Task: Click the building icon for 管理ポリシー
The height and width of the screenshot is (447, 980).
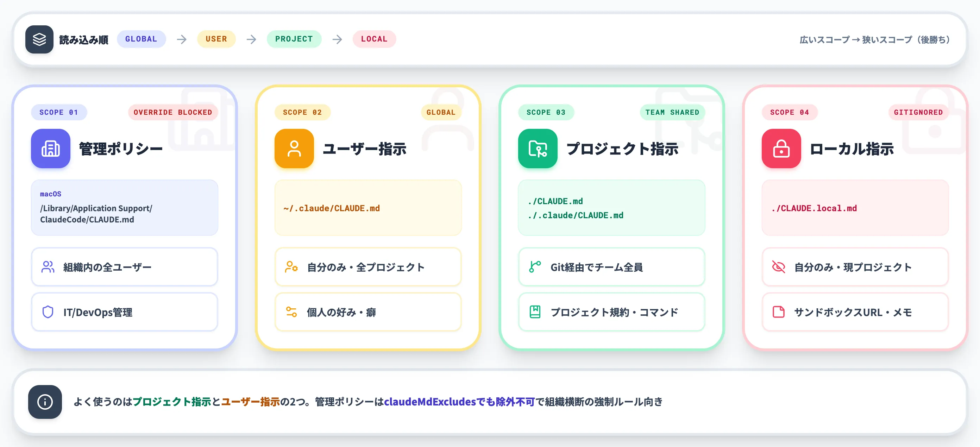Action: point(51,149)
